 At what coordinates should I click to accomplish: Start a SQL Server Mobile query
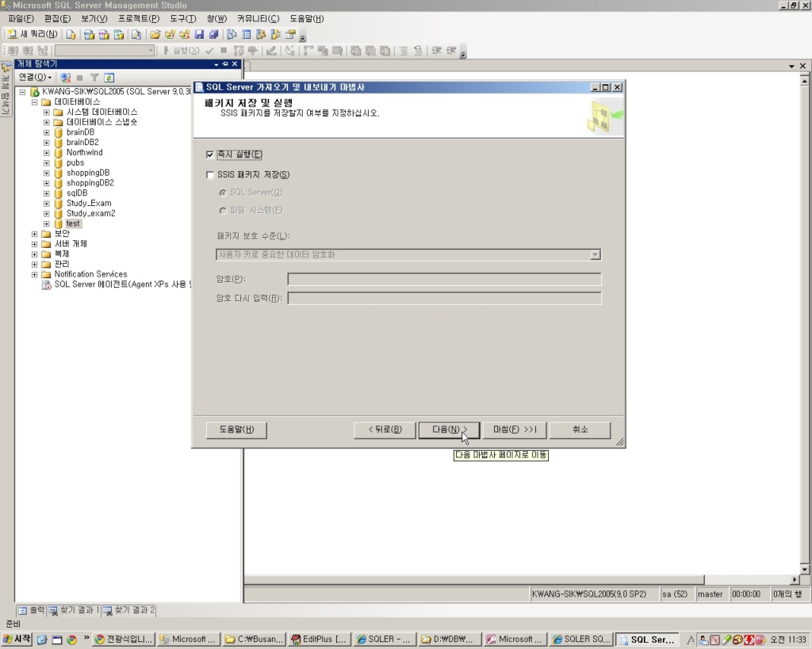pos(136,35)
